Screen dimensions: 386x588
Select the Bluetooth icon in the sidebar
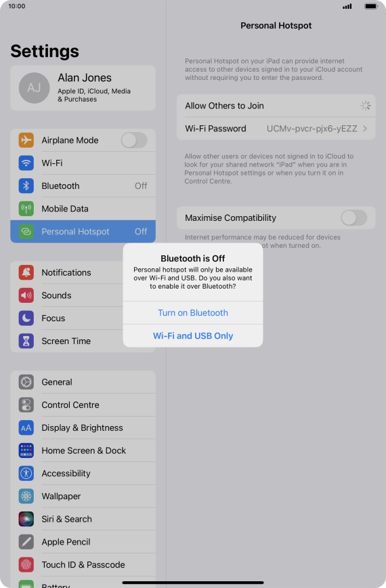pos(26,186)
